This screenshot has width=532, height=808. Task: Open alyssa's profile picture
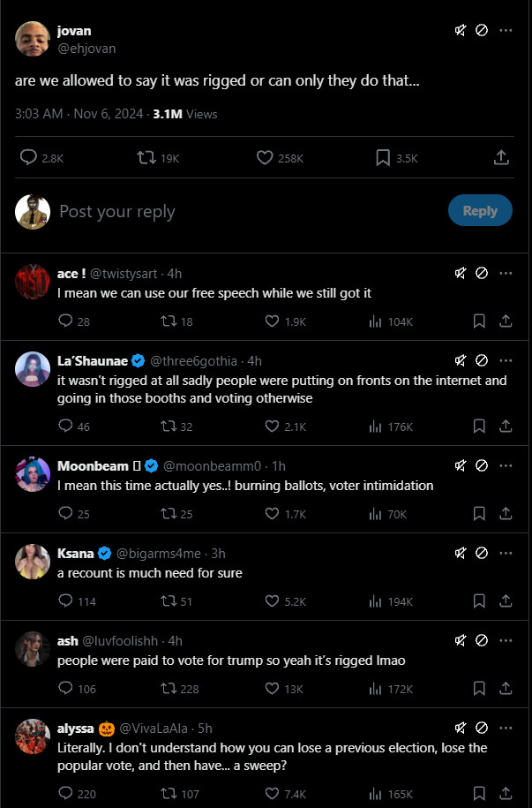point(33,736)
